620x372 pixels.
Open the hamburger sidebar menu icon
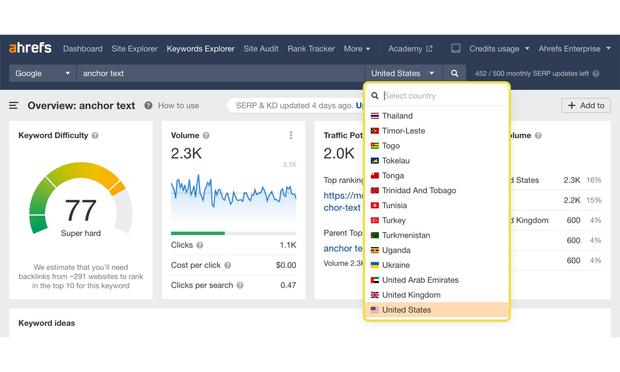[x=13, y=106]
